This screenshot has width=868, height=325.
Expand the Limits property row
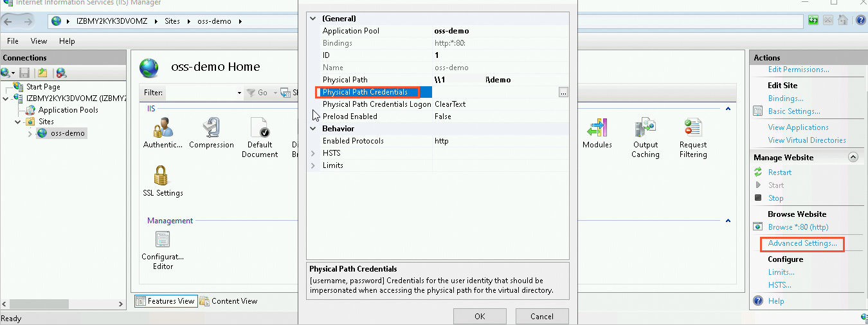pyautogui.click(x=313, y=165)
